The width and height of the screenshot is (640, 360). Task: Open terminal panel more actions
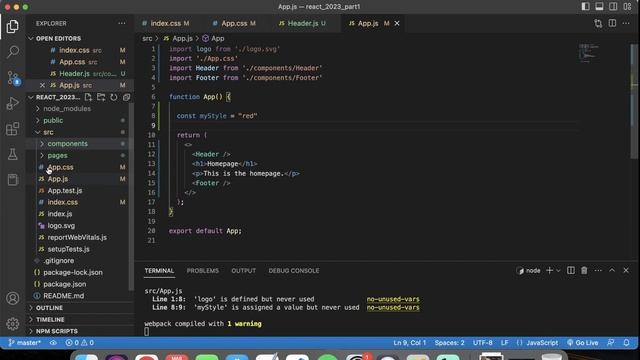[598, 270]
